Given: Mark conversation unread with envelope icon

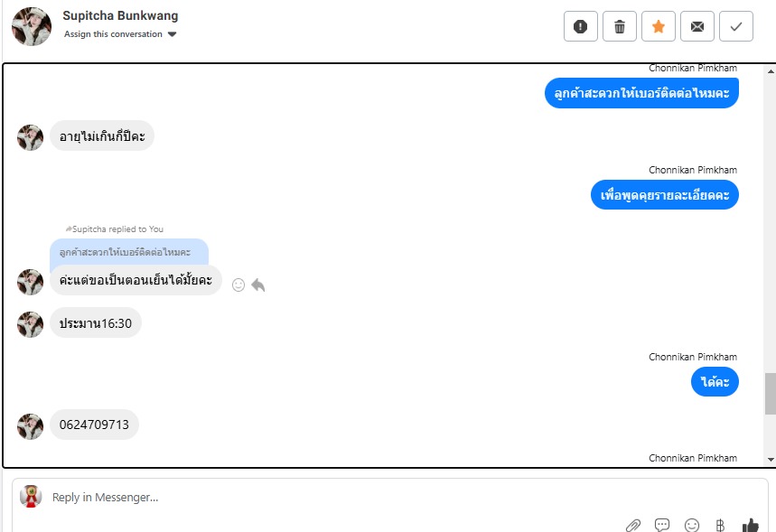Looking at the screenshot, I should pos(697,26).
